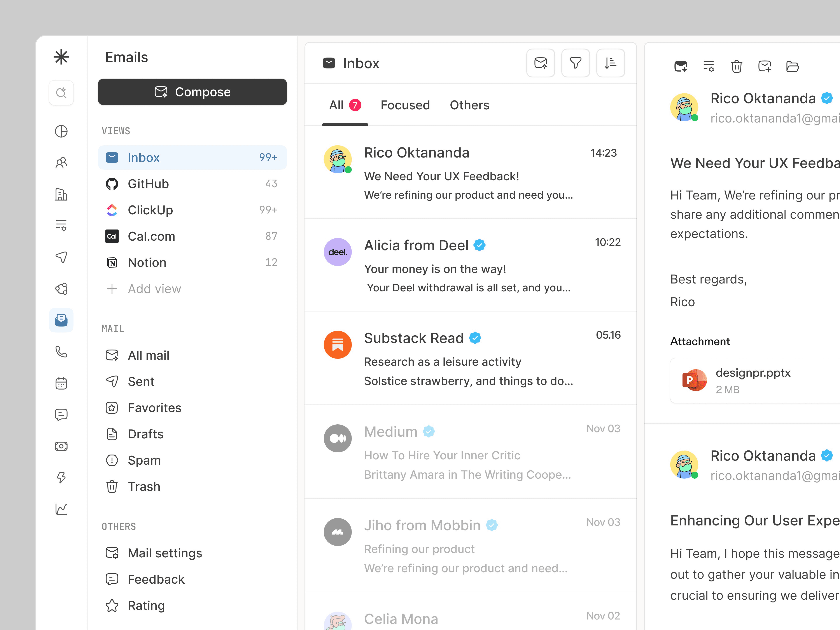
Task: Click Rico's avatar above the UX Feedback message
Action: tap(684, 107)
